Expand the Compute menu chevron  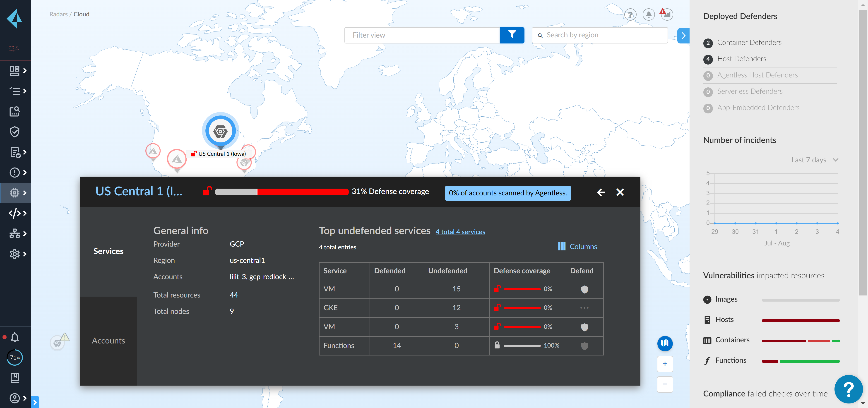[x=25, y=193]
